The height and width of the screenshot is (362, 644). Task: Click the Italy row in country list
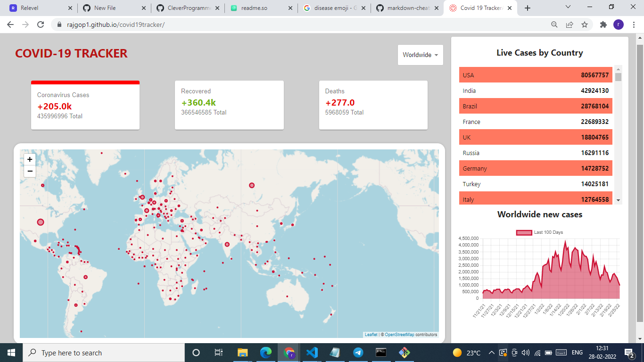[536, 198]
